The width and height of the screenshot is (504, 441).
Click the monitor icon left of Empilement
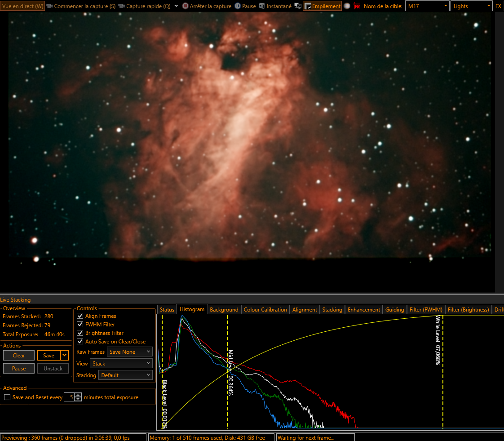click(298, 6)
